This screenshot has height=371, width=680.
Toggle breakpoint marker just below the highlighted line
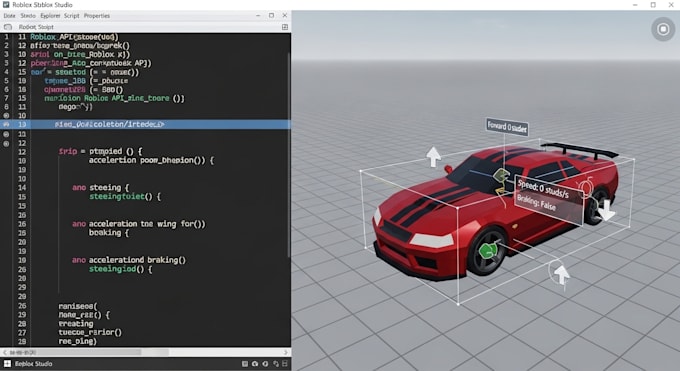click(x=6, y=134)
